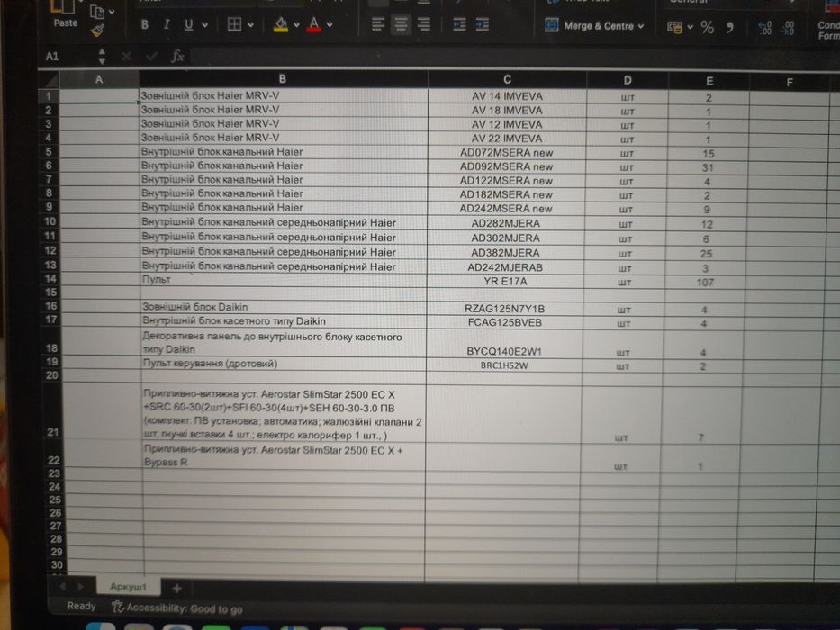Open the Underline style dropdown arrow
The image size is (840, 630).
tap(204, 25)
